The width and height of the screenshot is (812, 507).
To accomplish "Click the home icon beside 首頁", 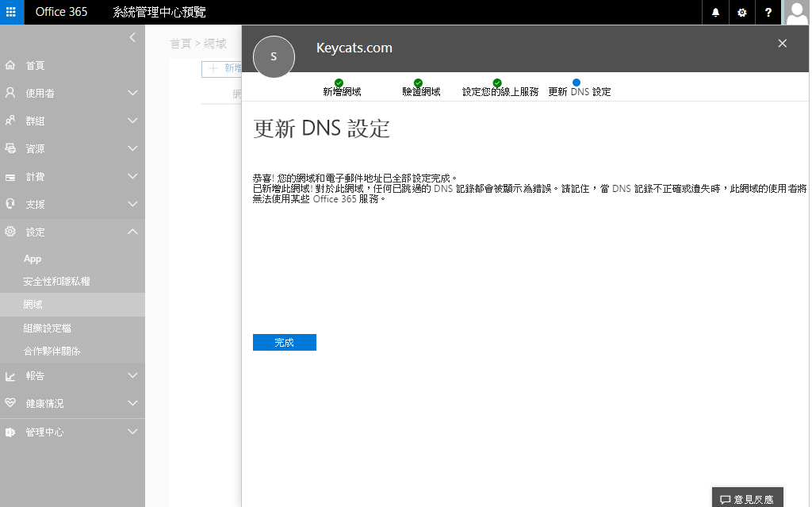I will tap(10, 65).
